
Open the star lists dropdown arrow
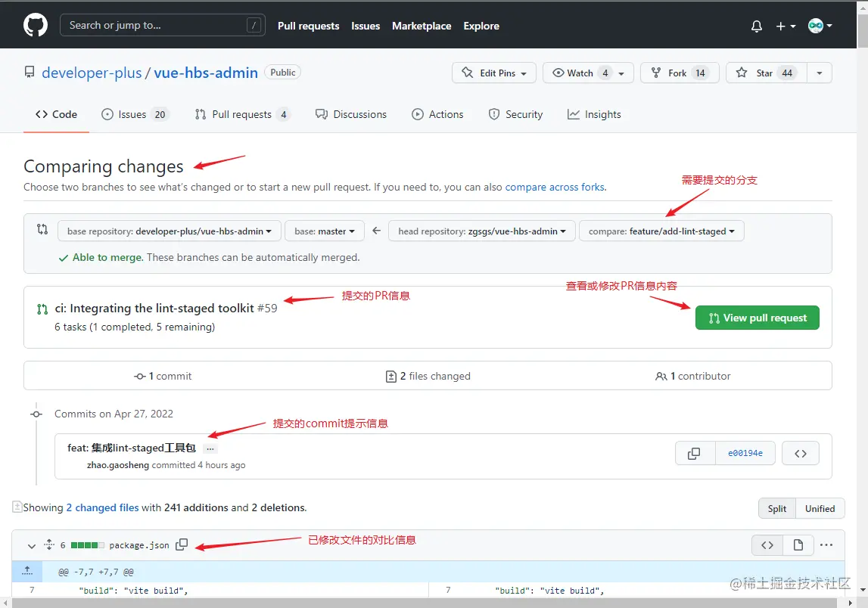(820, 73)
